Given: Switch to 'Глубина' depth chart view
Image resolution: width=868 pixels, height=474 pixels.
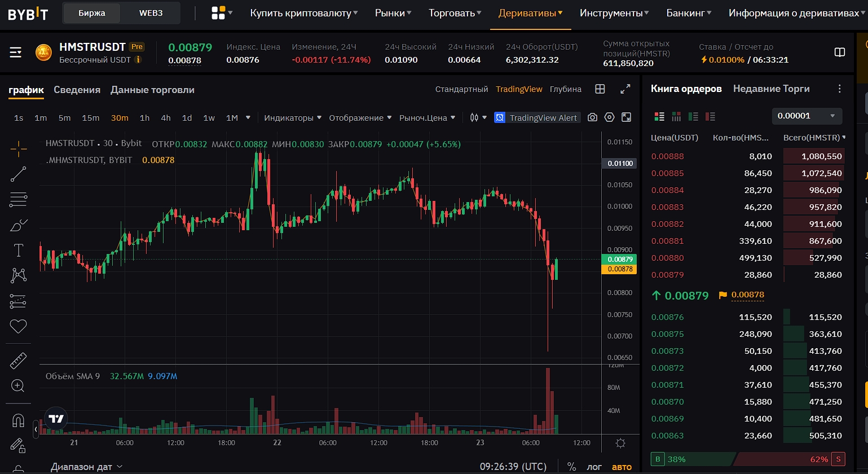Looking at the screenshot, I should (x=565, y=89).
